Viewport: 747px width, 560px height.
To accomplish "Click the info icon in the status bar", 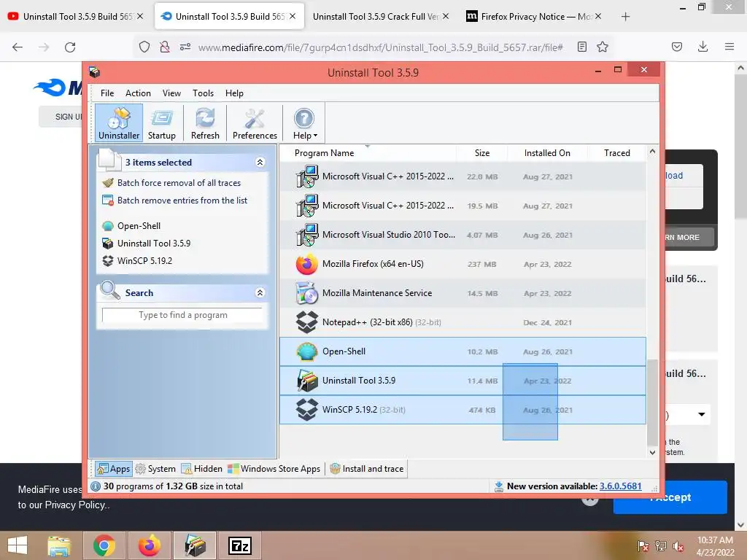I will coord(96,486).
